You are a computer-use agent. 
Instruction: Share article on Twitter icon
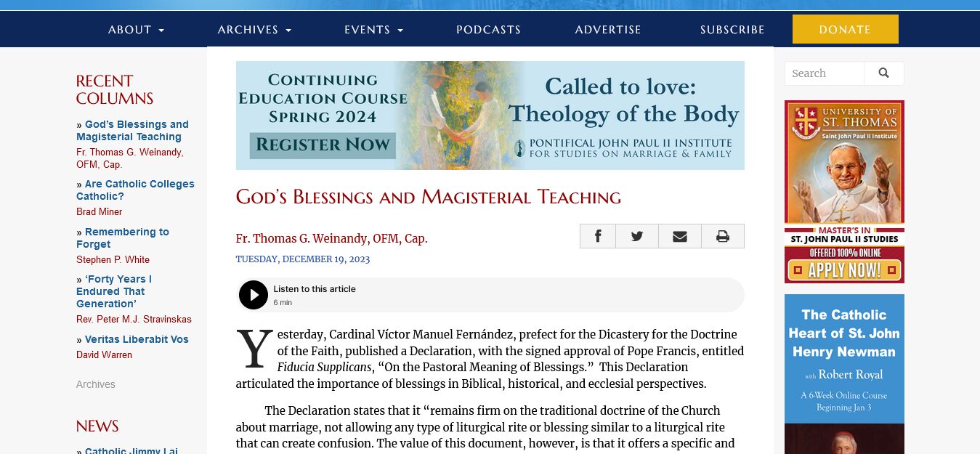pos(637,236)
